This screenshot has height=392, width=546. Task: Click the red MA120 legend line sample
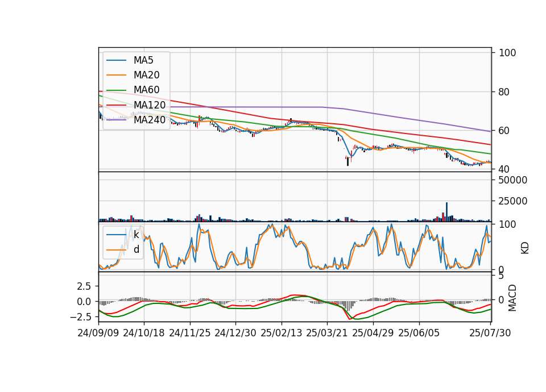click(116, 105)
